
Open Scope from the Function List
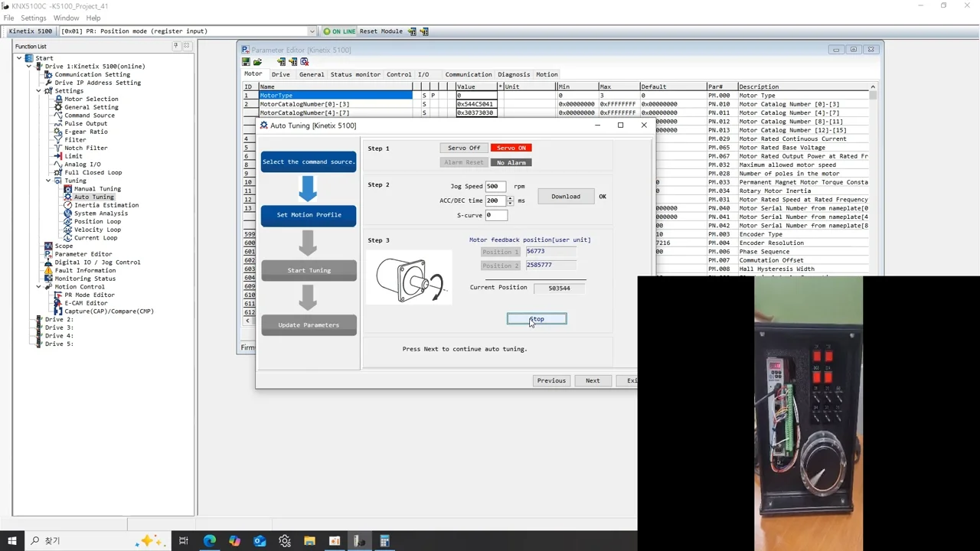pyautogui.click(x=64, y=246)
